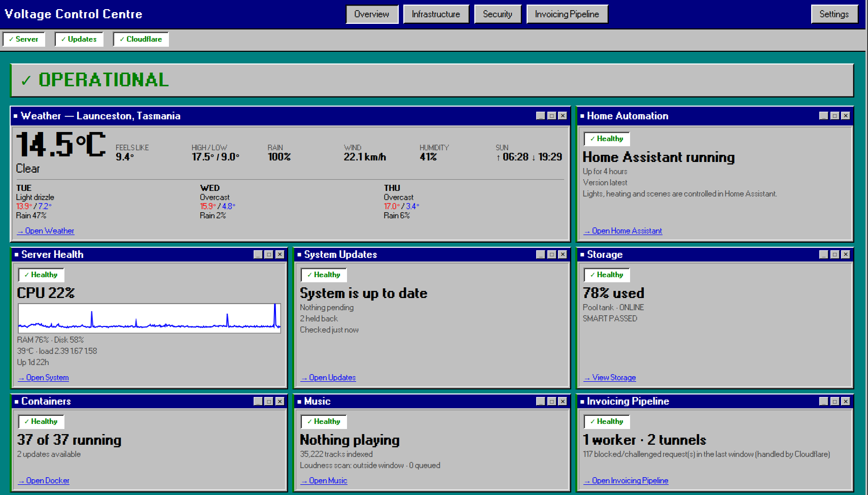
Task: Open Invoicing Pipeline link at bottom
Action: tap(626, 481)
